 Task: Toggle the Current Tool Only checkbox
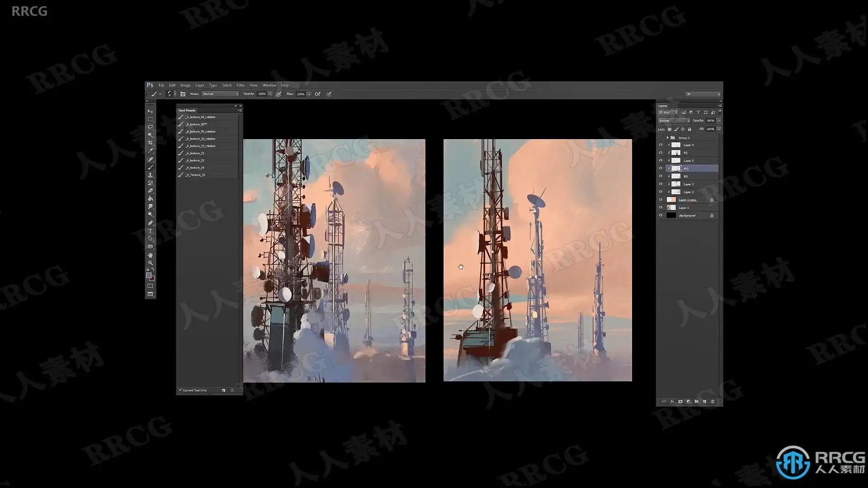[180, 390]
